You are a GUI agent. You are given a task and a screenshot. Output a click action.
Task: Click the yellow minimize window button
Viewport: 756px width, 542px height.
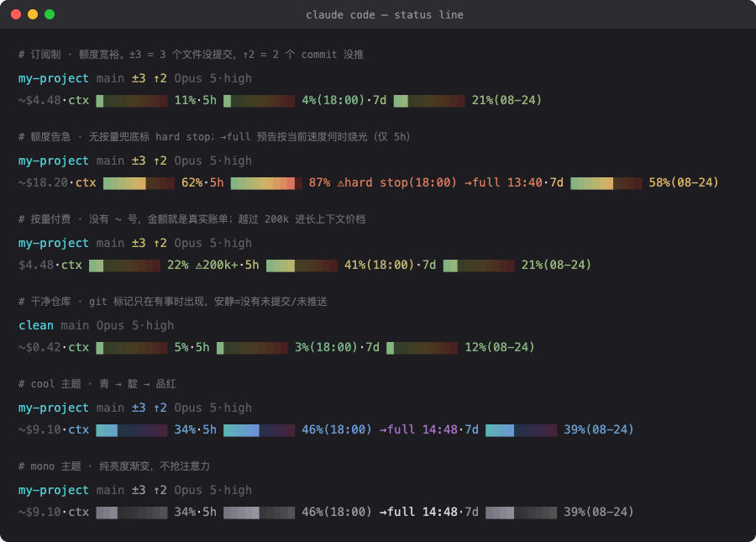point(33,14)
